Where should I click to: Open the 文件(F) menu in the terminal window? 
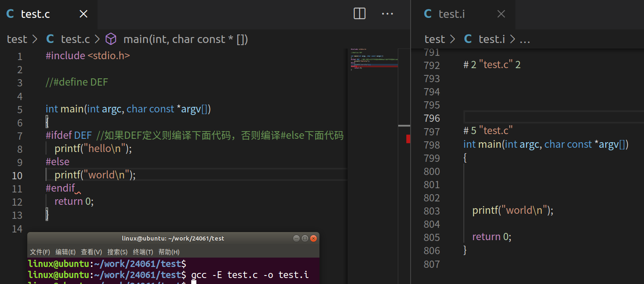pyautogui.click(x=40, y=252)
